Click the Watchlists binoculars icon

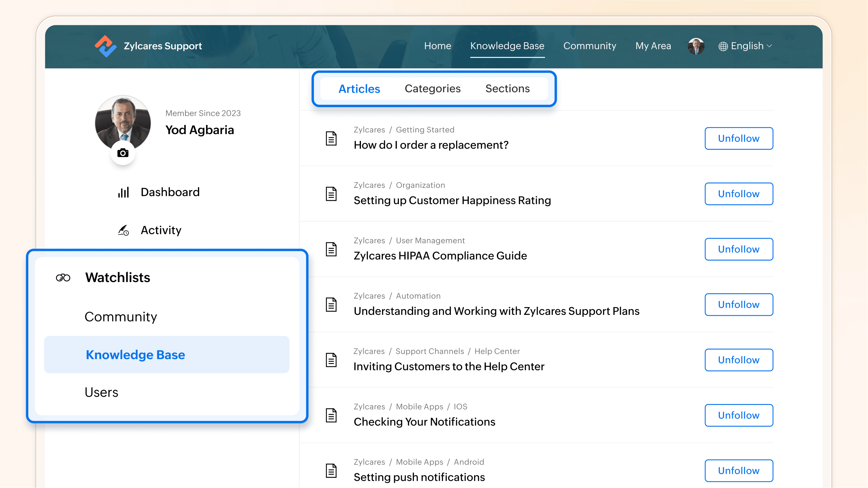coord(63,278)
